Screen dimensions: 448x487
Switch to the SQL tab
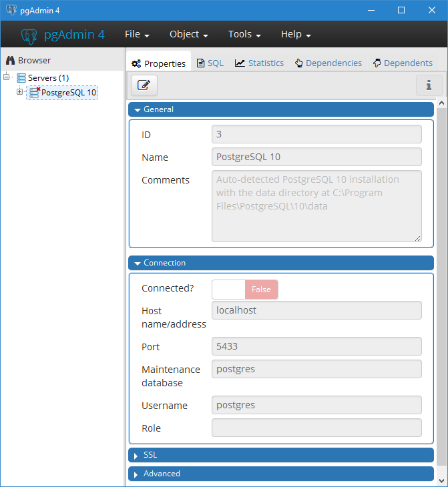(x=210, y=63)
